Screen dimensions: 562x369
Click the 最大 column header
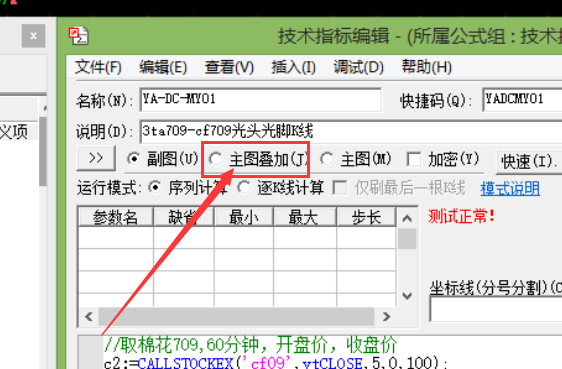[x=304, y=217]
